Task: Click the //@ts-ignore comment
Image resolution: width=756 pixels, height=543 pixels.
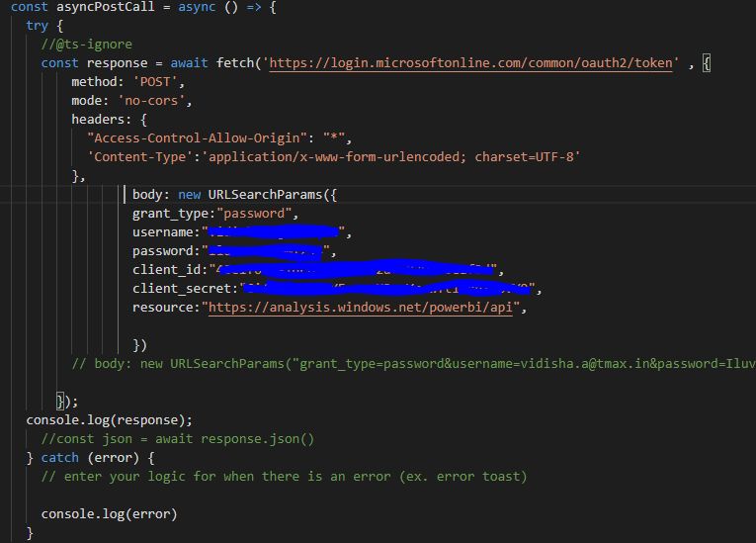Action: (x=87, y=45)
